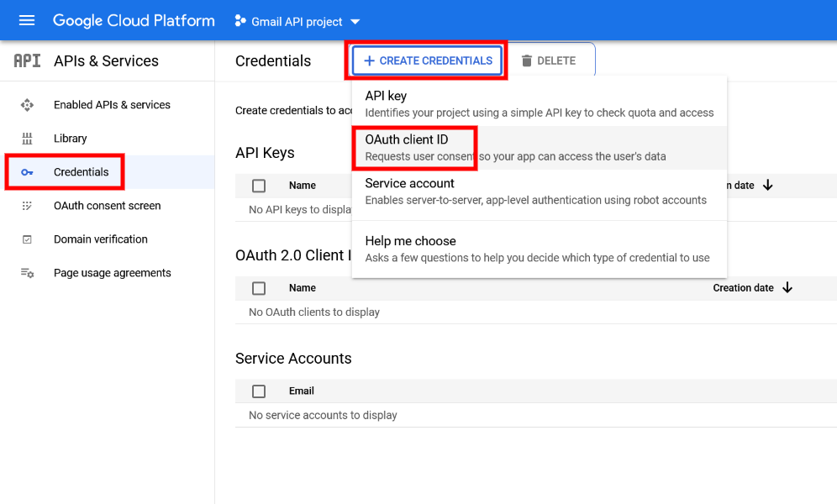837x504 pixels.
Task: Click the Library icon in sidebar
Action: pos(27,139)
